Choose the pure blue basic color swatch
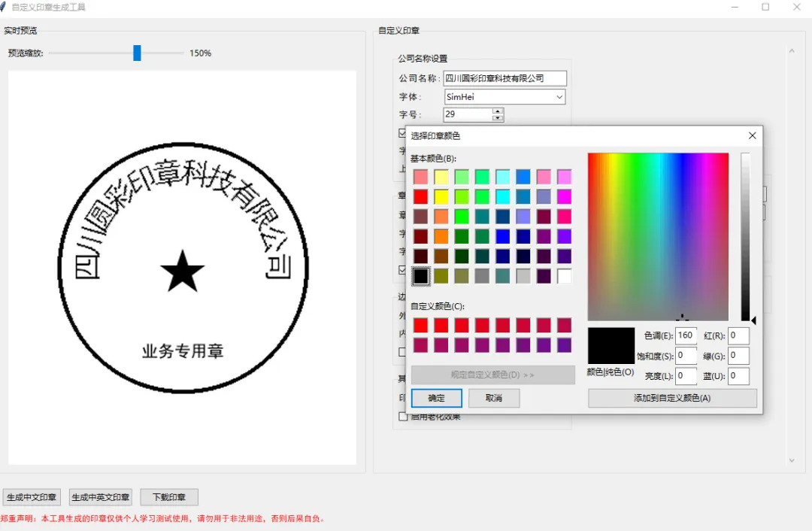 pyautogui.click(x=502, y=237)
